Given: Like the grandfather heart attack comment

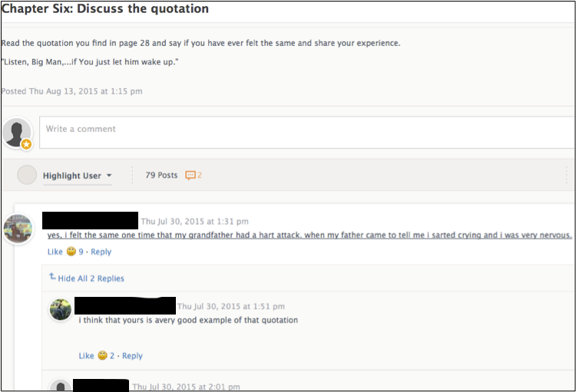Looking at the screenshot, I should tap(55, 252).
